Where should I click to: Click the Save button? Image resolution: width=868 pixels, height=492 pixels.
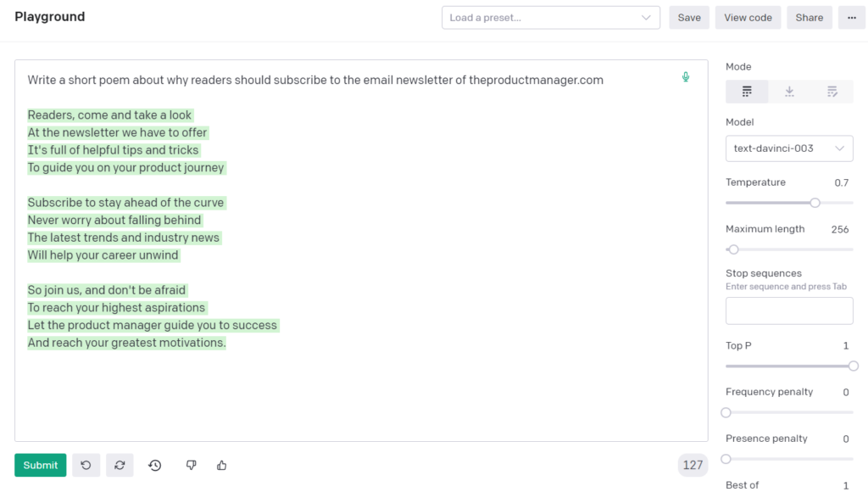click(689, 18)
